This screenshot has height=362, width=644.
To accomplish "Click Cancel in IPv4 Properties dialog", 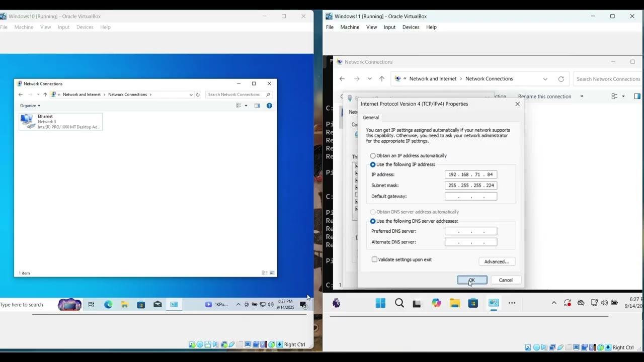I will click(506, 280).
